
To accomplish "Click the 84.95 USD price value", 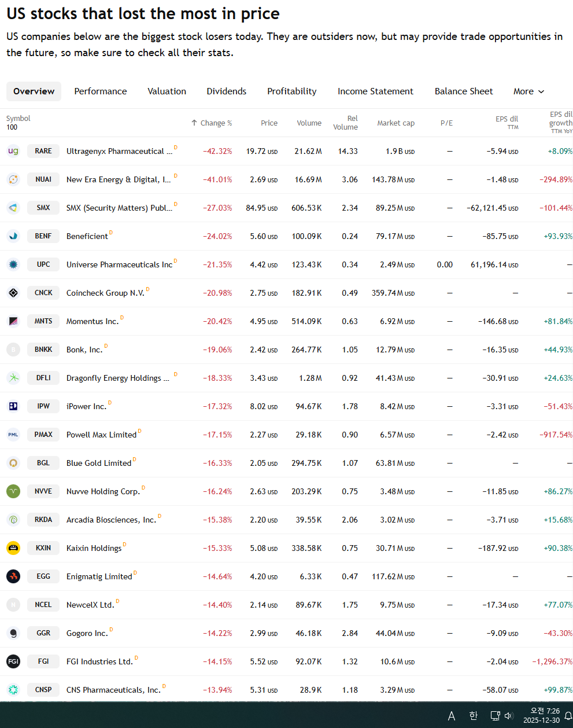I will tap(262, 208).
